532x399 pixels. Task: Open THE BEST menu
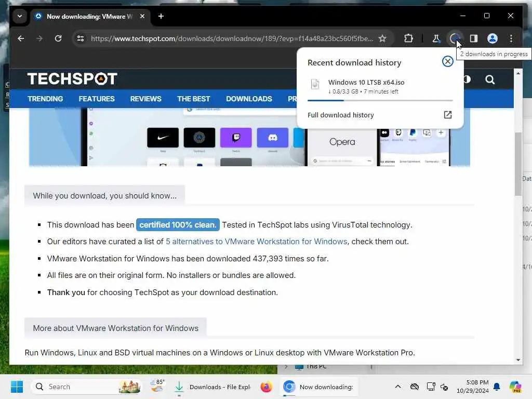point(193,99)
